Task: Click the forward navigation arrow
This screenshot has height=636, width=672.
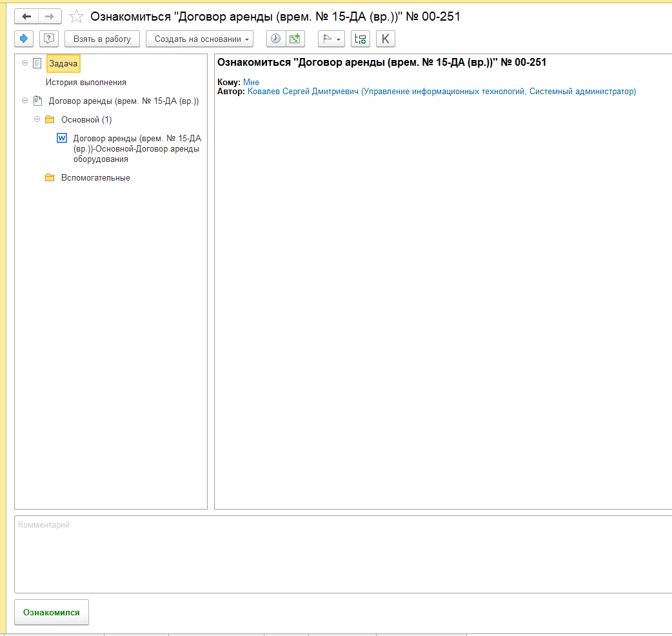Action: (50, 16)
